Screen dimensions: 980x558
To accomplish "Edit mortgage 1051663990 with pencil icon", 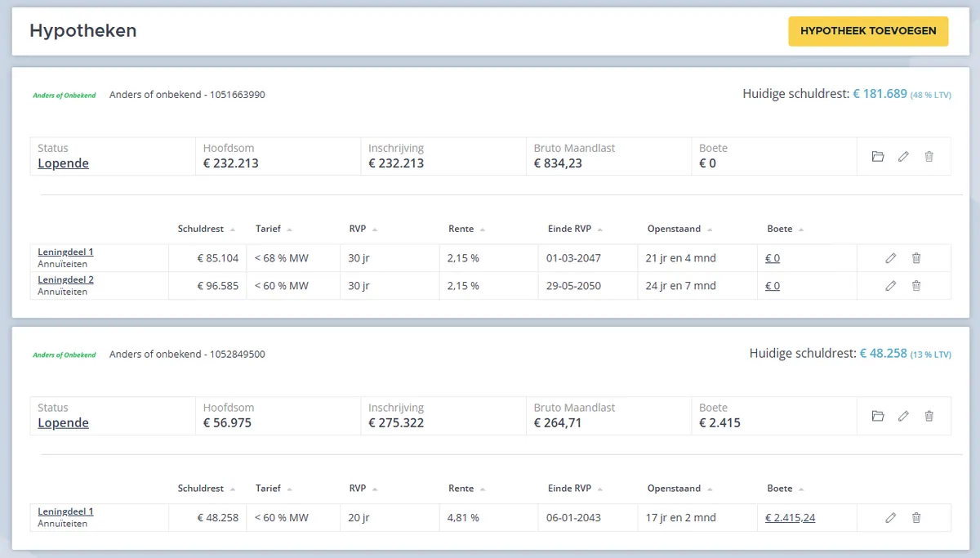I will point(903,156).
